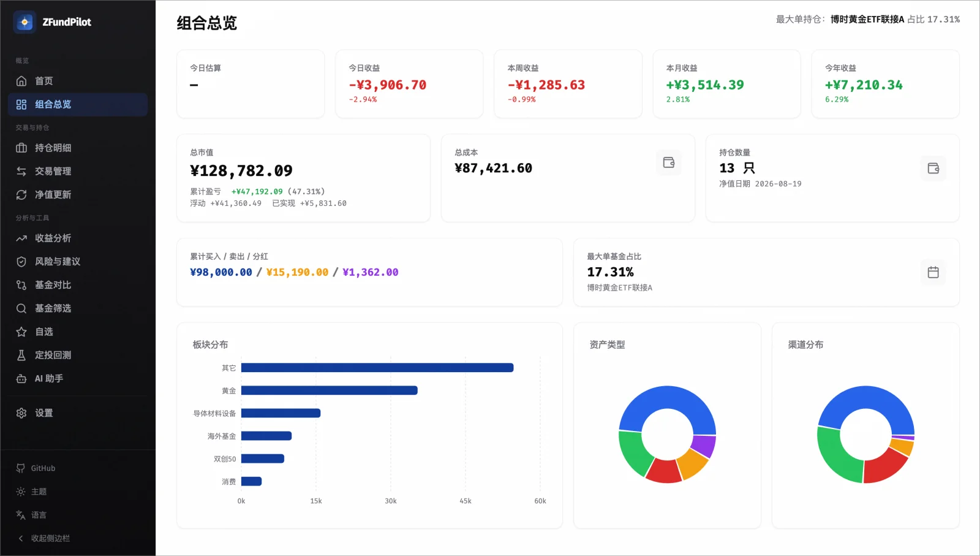The height and width of the screenshot is (556, 980).
Task: Click the 今日收益 value -¥3,906.70
Action: point(388,85)
